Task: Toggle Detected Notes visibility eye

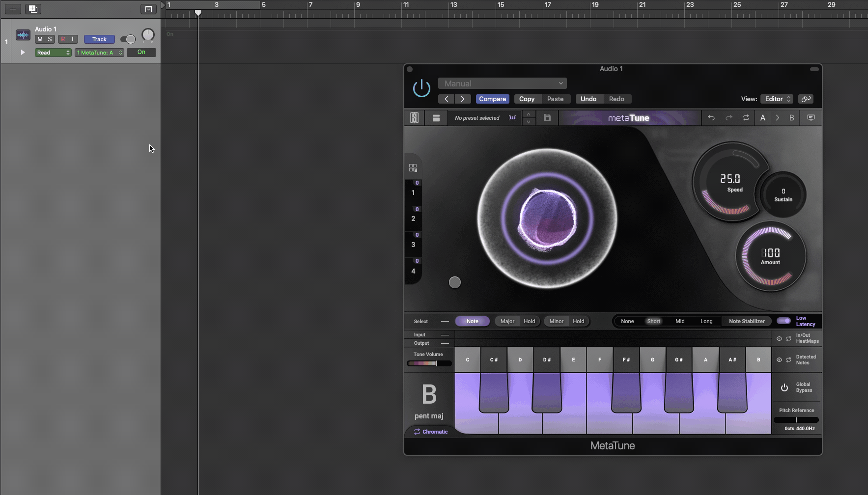Action: [779, 360]
